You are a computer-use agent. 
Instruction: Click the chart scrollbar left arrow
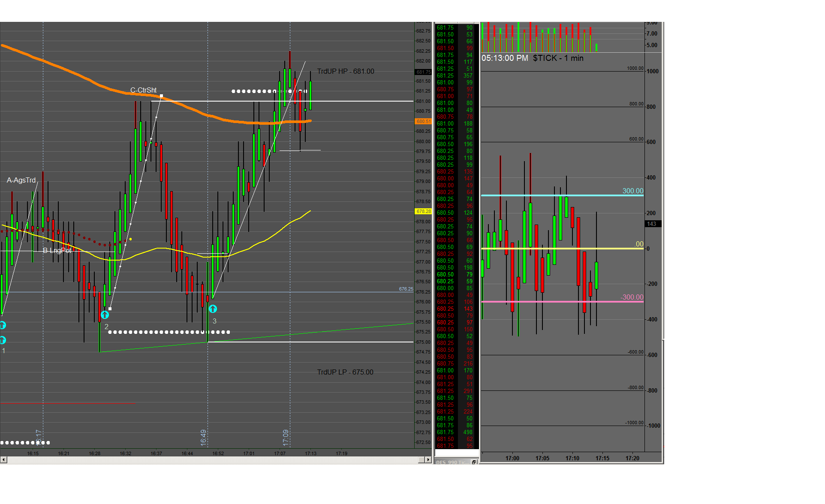3,460
